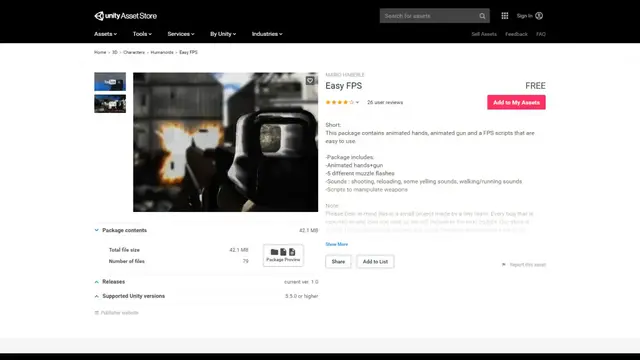Open the 26 user reviews link
The image size is (640, 360).
[385, 102]
